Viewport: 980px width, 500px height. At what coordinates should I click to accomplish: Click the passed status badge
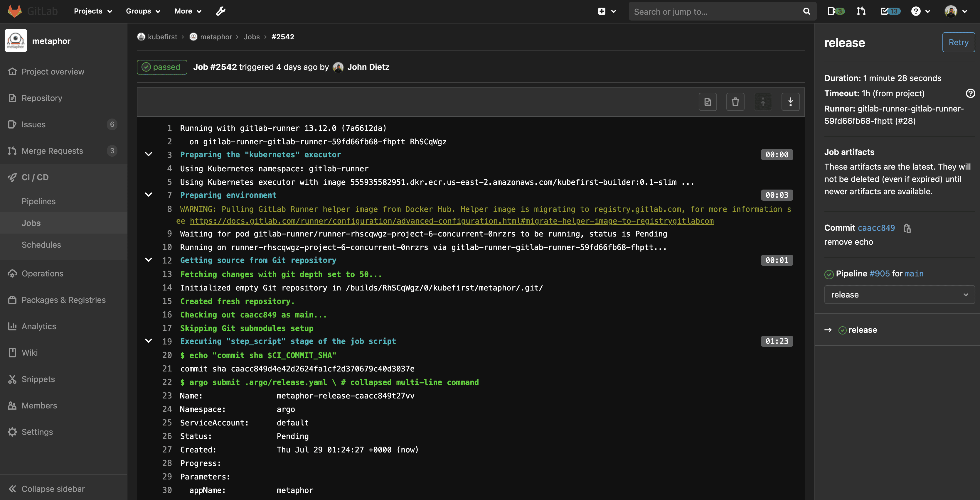point(162,67)
